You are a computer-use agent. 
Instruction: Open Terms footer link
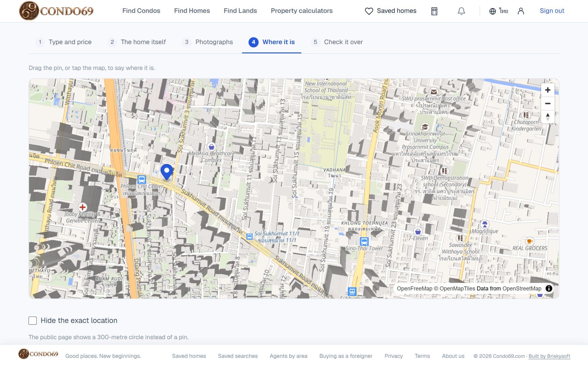pyautogui.click(x=422, y=356)
